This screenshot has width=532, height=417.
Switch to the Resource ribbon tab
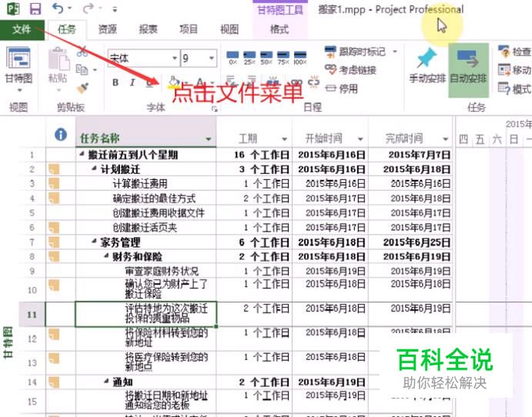[108, 30]
